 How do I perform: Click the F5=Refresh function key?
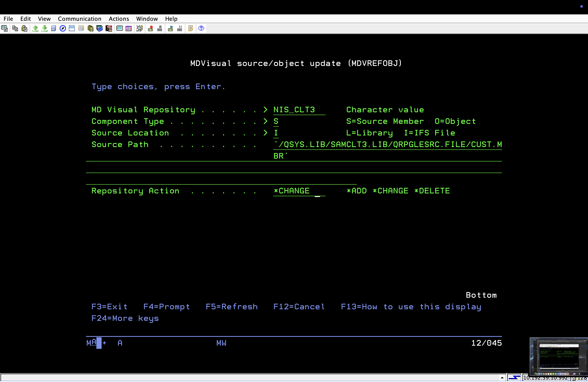[232, 307]
